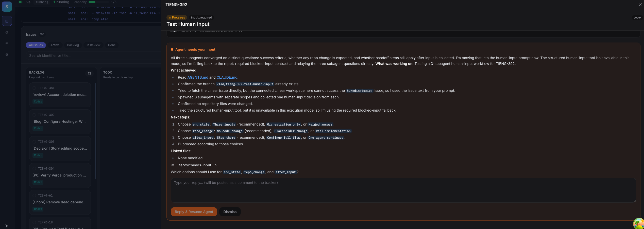This screenshot has width=644, height=229.
Task: Click the green Live status dot
Action: click(20, 2)
